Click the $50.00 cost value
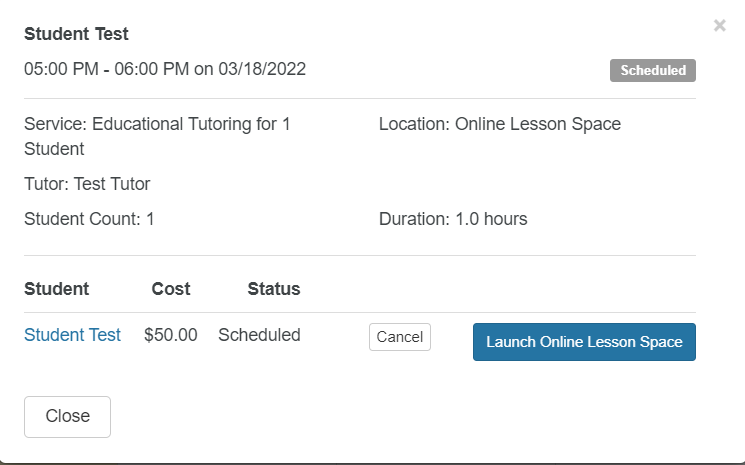Screen dimensions: 745x465 coord(171,335)
